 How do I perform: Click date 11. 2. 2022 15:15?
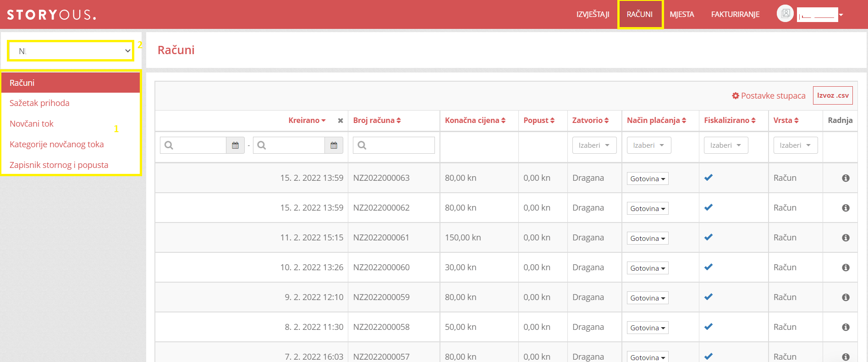[312, 238]
